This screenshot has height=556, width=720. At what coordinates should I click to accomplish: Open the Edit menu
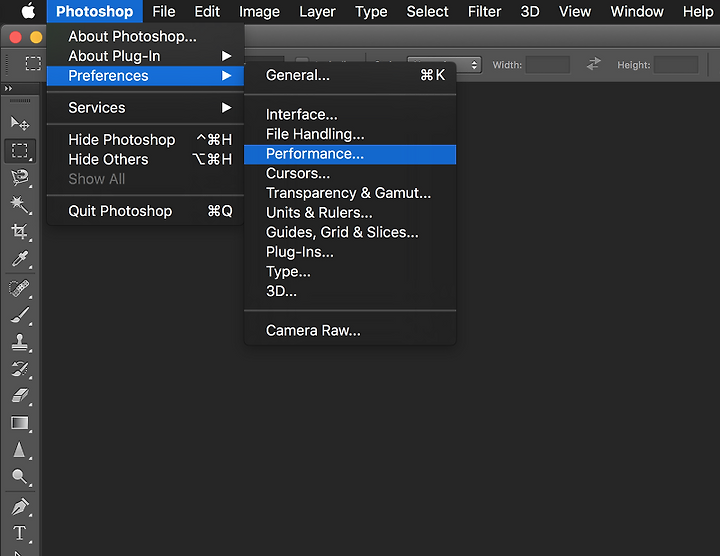pyautogui.click(x=207, y=11)
